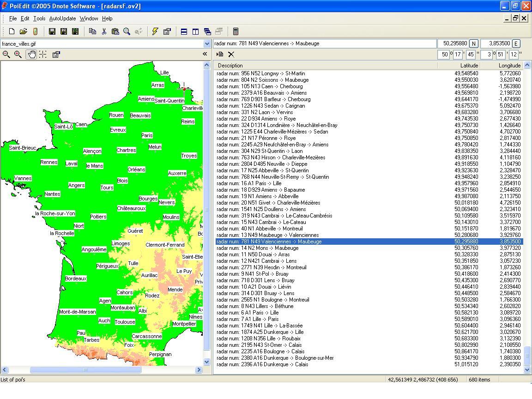Delete POI with the X icon

click(231, 54)
